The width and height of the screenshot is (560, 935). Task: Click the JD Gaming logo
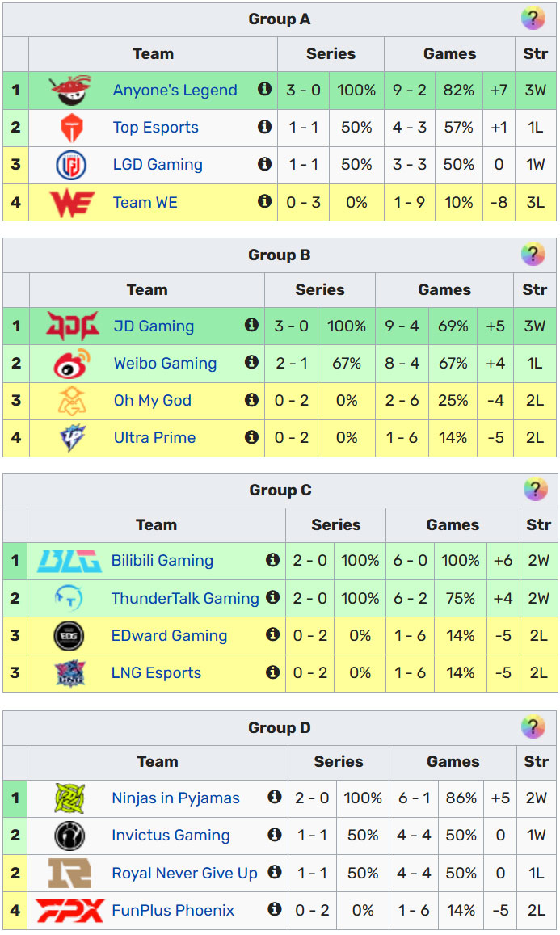72,326
